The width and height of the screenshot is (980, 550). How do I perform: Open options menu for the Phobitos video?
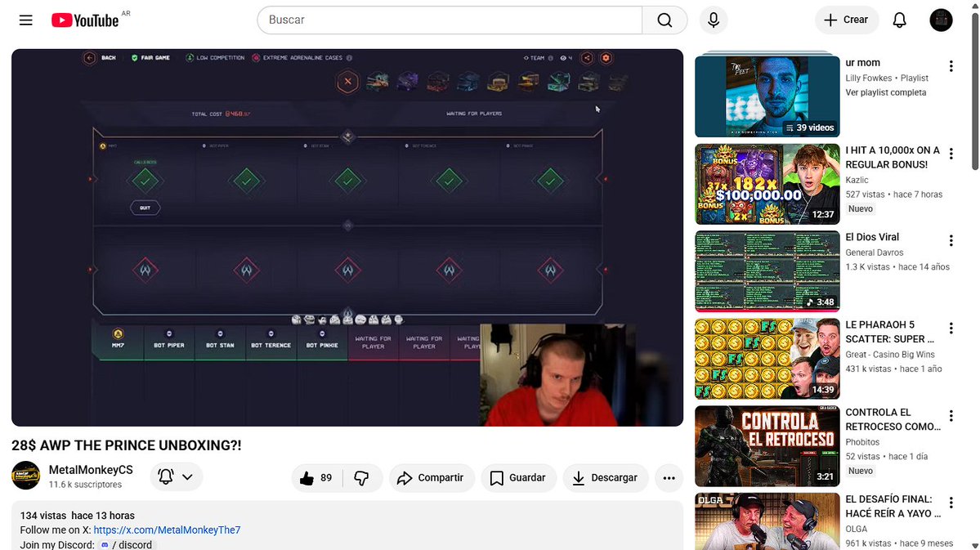tap(951, 416)
